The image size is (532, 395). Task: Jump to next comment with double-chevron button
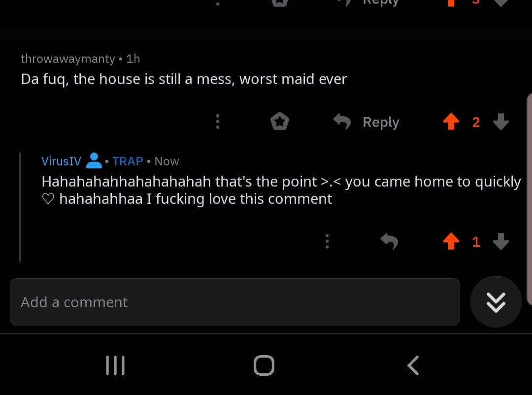tap(496, 302)
